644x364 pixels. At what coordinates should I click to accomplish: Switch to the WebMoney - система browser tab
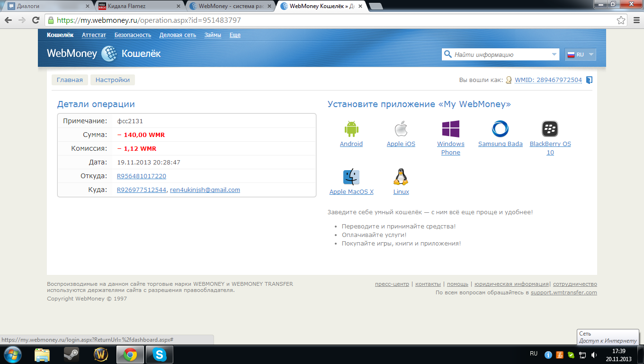point(231,6)
